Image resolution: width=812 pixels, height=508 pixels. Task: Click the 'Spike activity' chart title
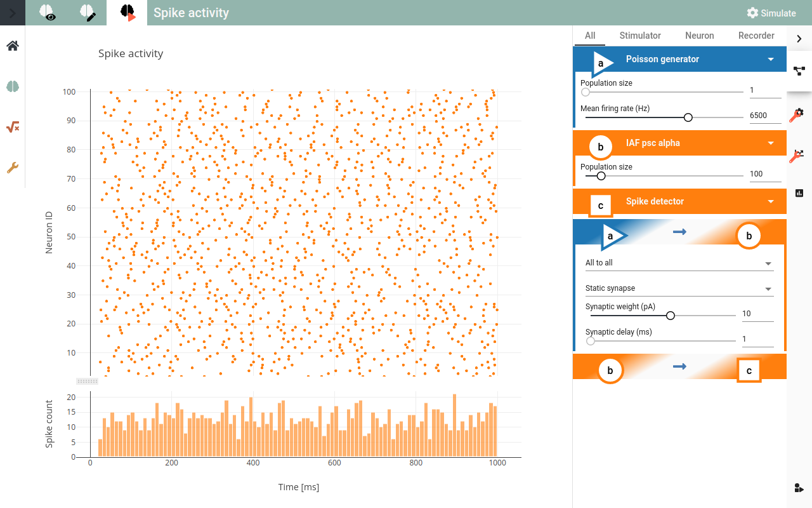pyautogui.click(x=131, y=54)
